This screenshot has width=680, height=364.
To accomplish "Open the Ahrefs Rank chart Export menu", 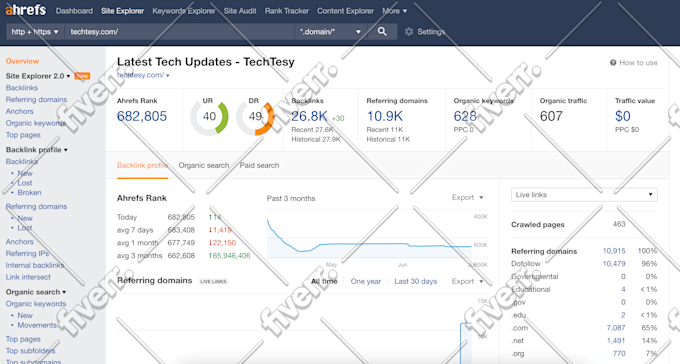I will tap(468, 197).
